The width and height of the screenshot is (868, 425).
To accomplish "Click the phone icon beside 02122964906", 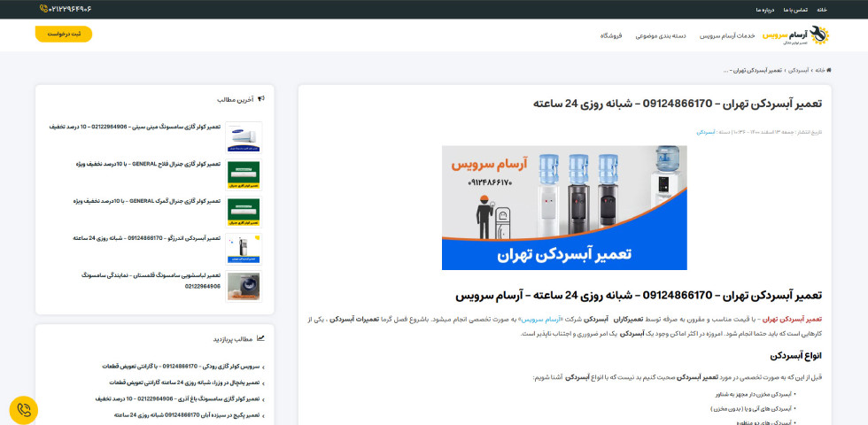I will tap(43, 9).
